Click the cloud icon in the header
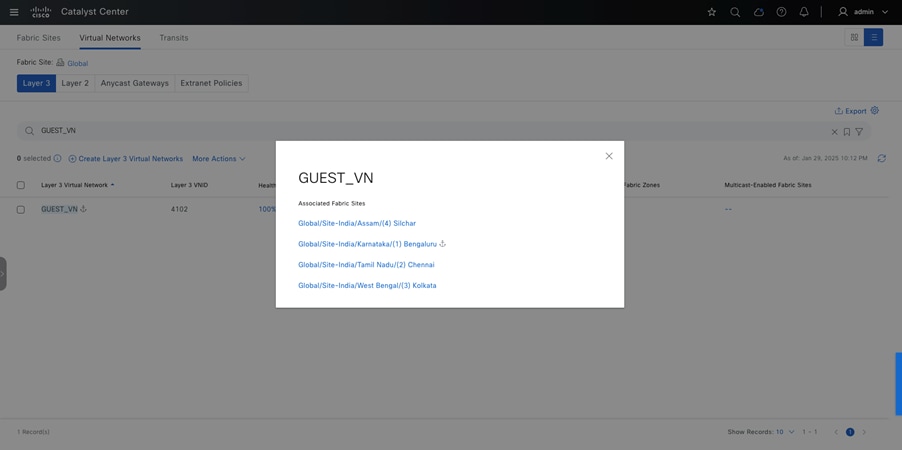 pos(759,12)
